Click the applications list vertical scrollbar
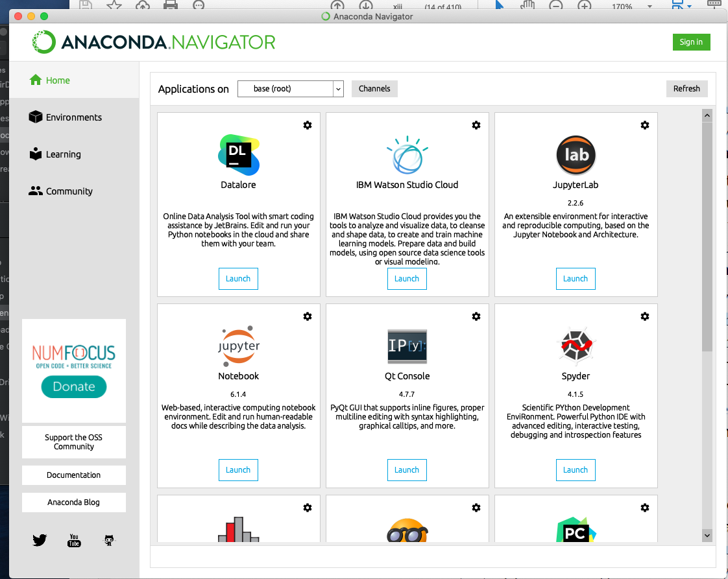Viewport: 728px width, 579px height. (x=707, y=259)
